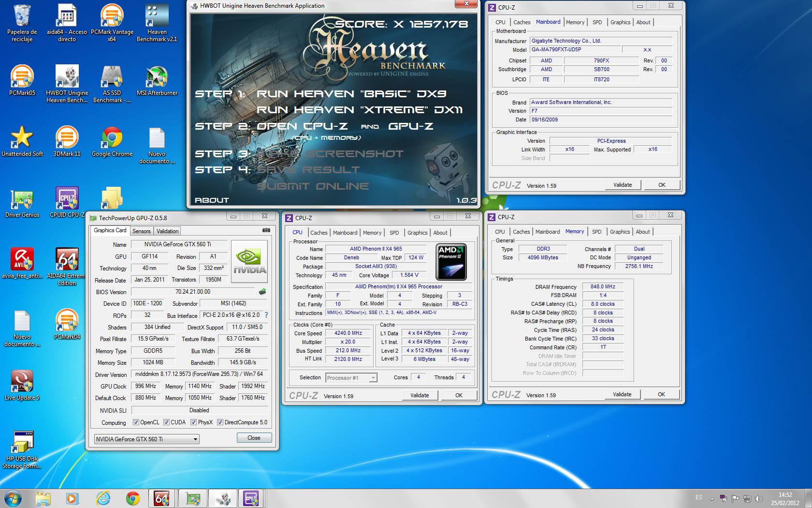Click OK in the CPU-Z CPU window
The width and height of the screenshot is (812, 508).
459,395
